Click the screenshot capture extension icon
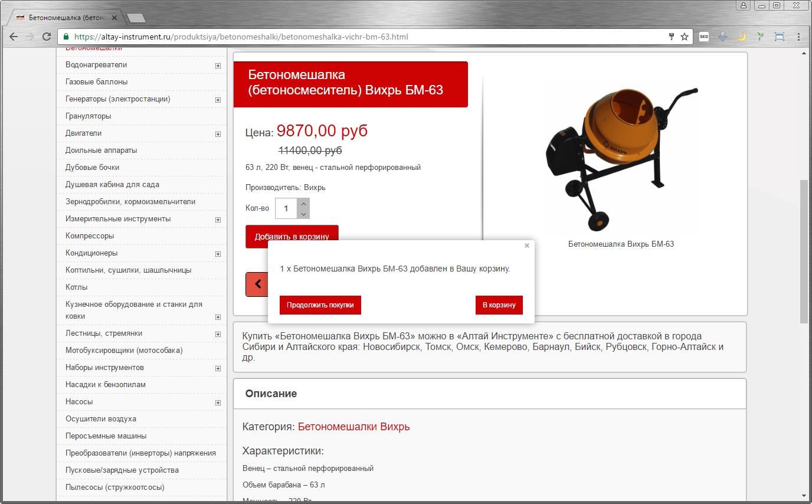Image resolution: width=812 pixels, height=504 pixels. [x=780, y=37]
